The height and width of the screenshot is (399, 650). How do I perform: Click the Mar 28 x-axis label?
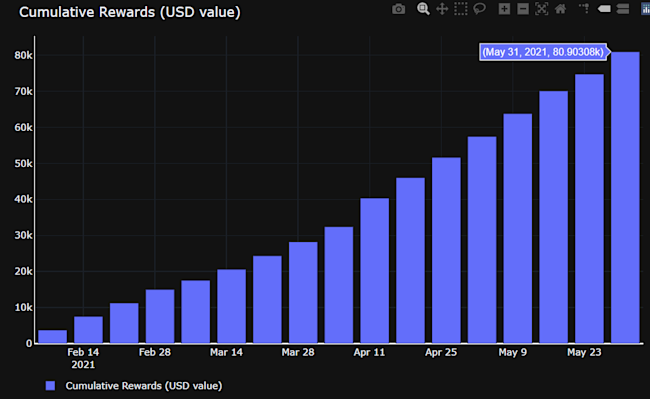click(x=298, y=353)
